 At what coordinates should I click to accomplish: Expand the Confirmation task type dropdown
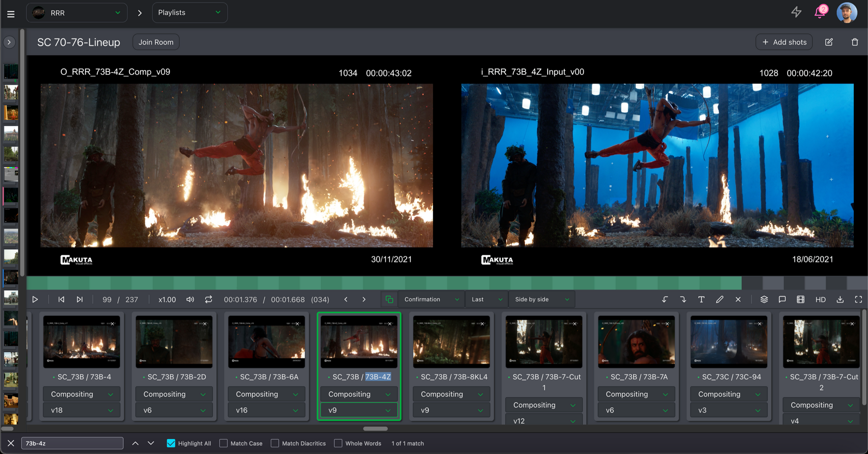pos(431,299)
